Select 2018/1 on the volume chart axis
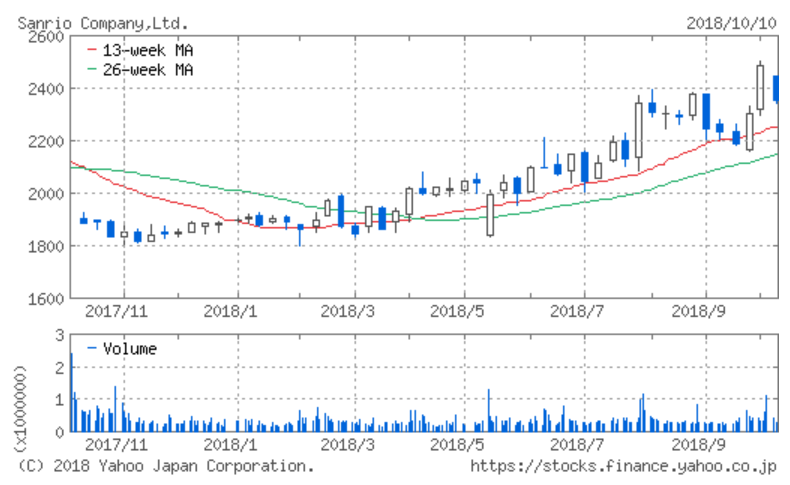 point(231,442)
